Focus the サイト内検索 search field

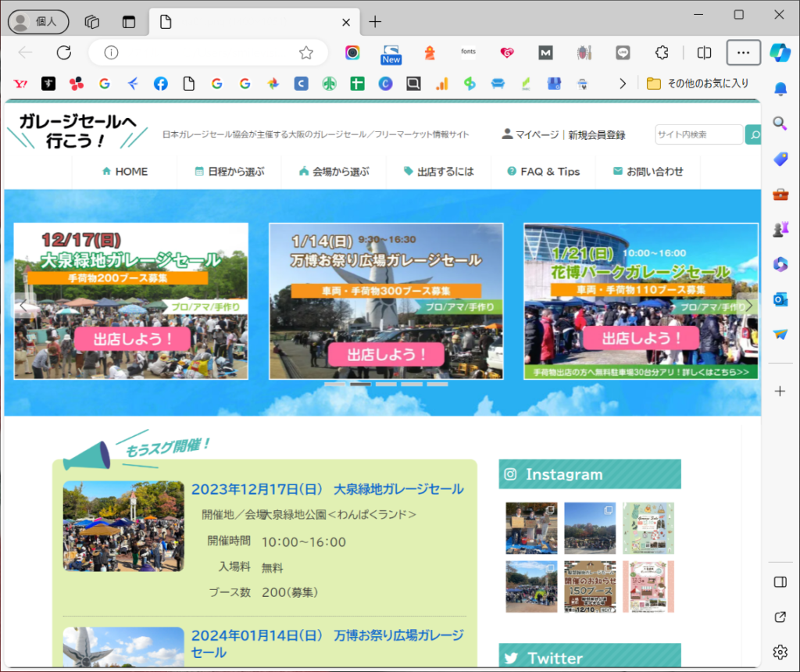(x=699, y=134)
